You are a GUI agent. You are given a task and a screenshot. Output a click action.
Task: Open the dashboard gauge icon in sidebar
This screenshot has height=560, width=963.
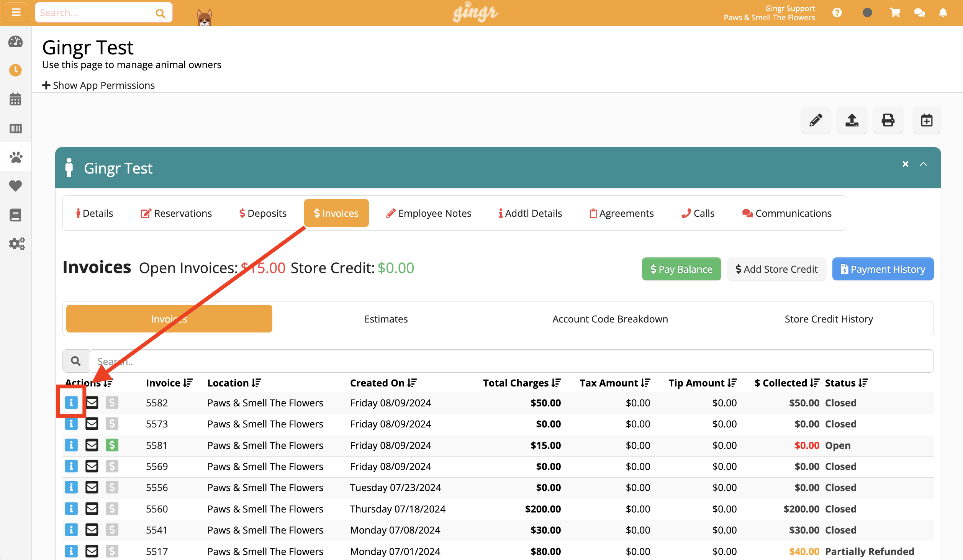click(x=15, y=41)
